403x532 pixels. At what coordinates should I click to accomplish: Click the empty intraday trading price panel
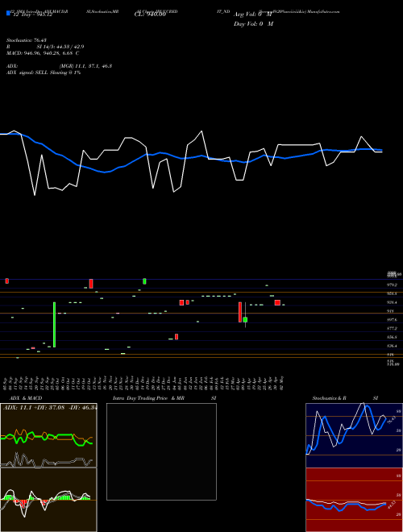coord(161,451)
